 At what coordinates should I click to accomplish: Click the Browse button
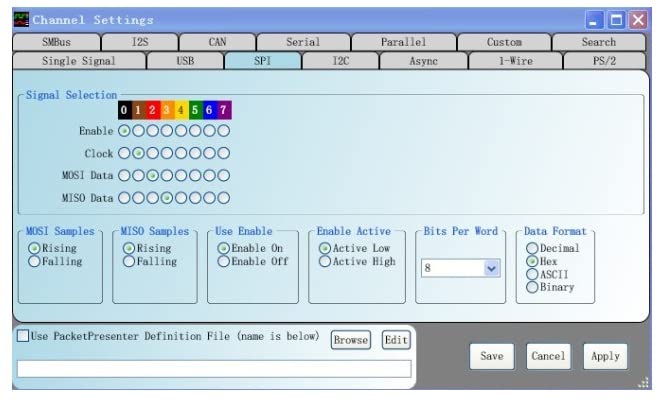coord(351,340)
